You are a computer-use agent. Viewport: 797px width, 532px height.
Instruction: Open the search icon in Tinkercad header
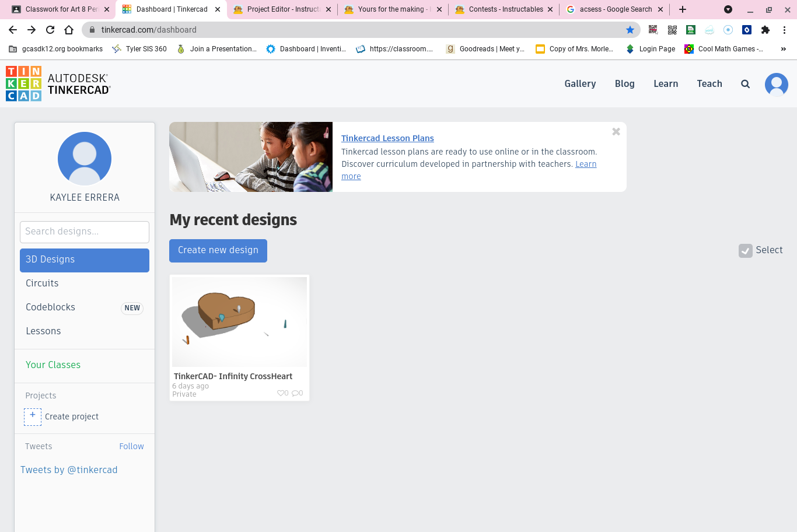745,84
